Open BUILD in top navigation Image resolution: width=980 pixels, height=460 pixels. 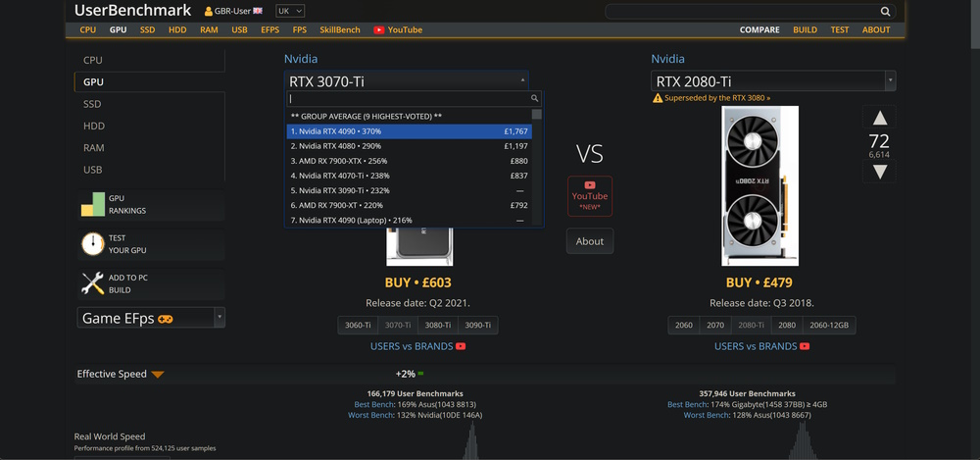805,30
